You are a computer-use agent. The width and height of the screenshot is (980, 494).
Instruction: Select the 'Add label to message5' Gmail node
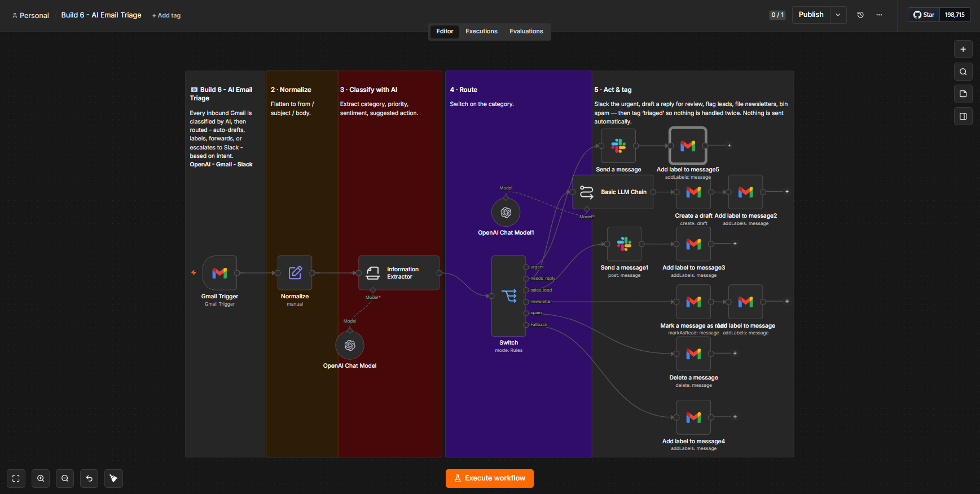click(x=688, y=145)
